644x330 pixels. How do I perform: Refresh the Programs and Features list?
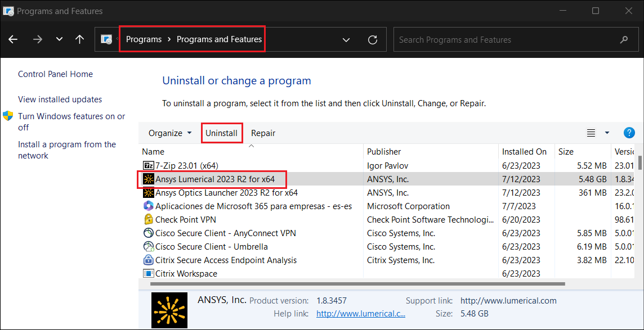coord(373,40)
